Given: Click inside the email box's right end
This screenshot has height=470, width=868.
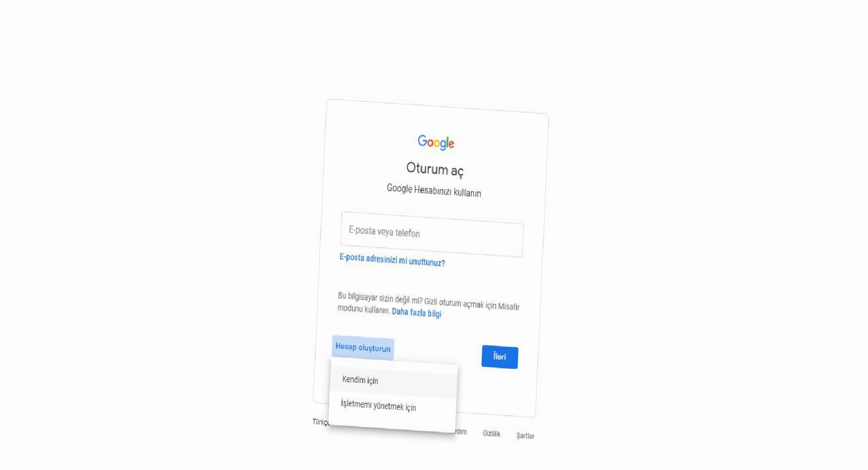Looking at the screenshot, I should pos(507,240).
